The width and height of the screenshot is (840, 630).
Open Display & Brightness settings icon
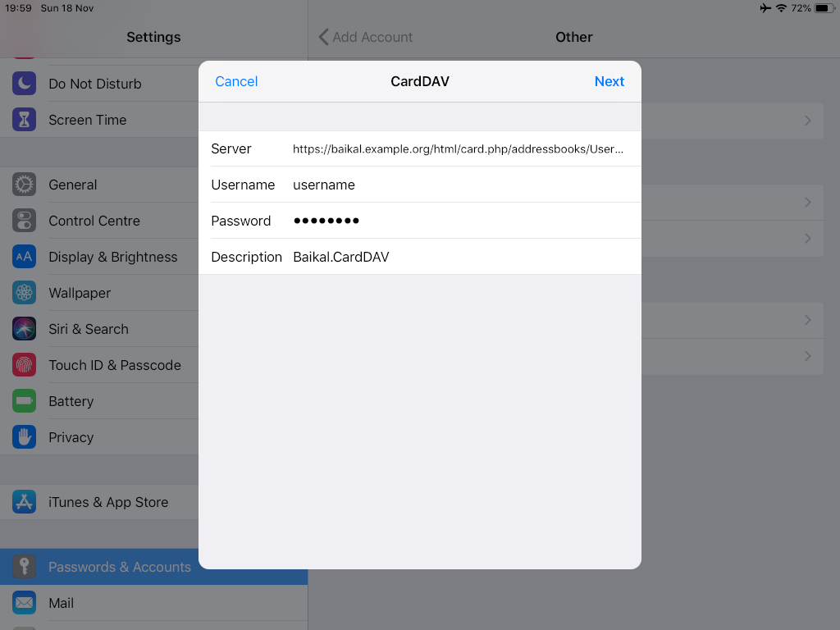point(24,257)
